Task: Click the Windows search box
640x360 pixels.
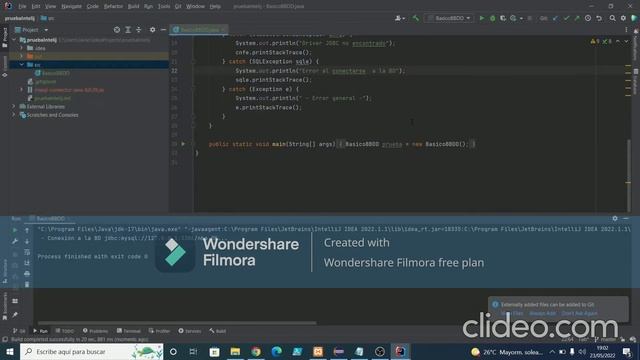Action: [91, 351]
